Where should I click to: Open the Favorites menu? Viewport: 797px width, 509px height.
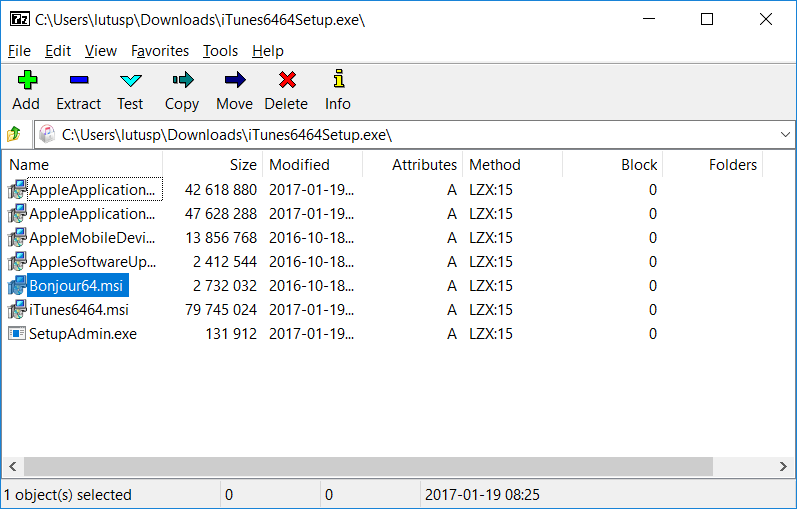160,51
